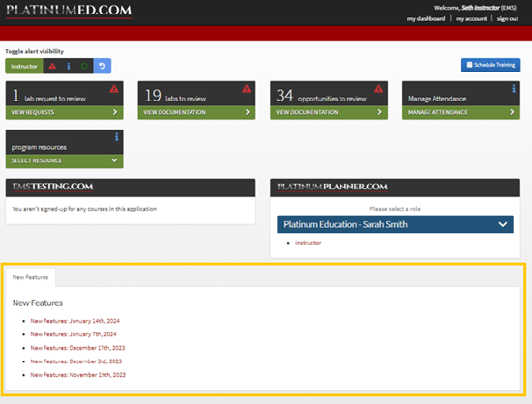Toggle the Instructor alert filter button
Image resolution: width=532 pixels, height=404 pixels.
click(x=24, y=66)
